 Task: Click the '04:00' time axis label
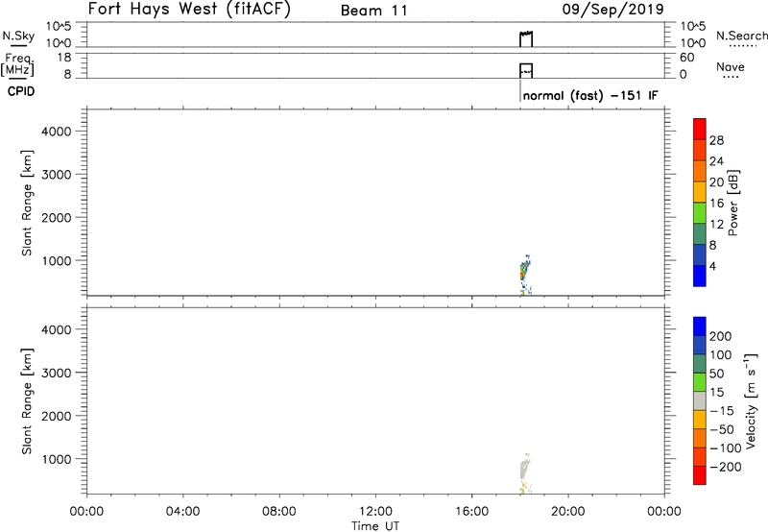tap(183, 512)
